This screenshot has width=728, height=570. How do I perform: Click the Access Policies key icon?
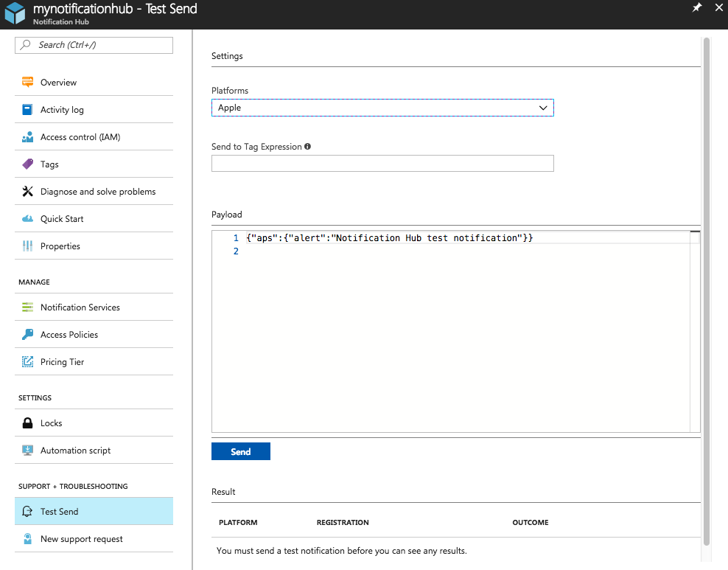pyautogui.click(x=28, y=335)
